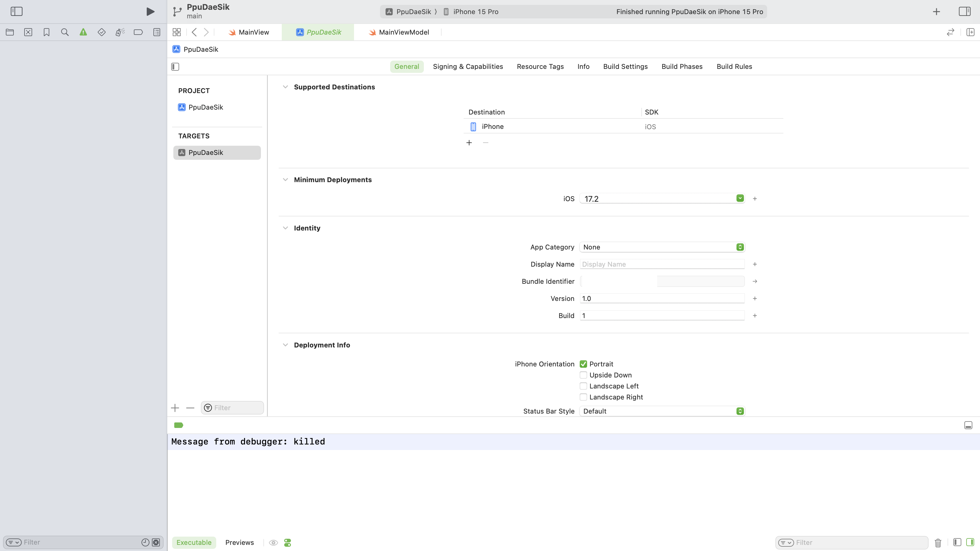Go back in editor history
Image resolution: width=980 pixels, height=551 pixels.
click(x=194, y=32)
